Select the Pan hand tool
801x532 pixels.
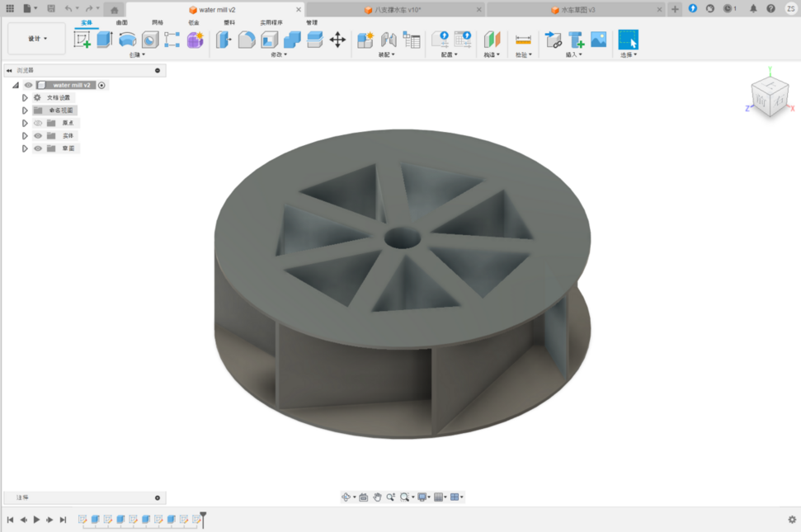[x=377, y=497]
